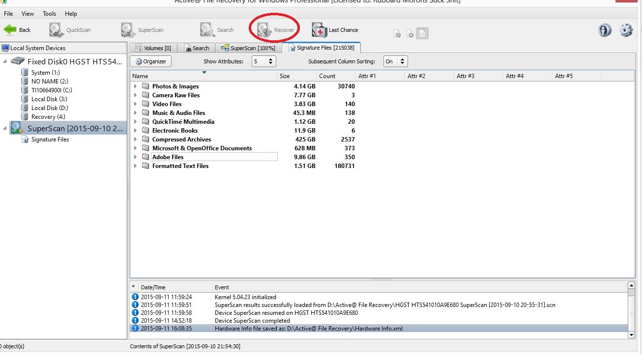Expand QuickTime Multimedia folder
644x362 pixels.
(x=136, y=122)
